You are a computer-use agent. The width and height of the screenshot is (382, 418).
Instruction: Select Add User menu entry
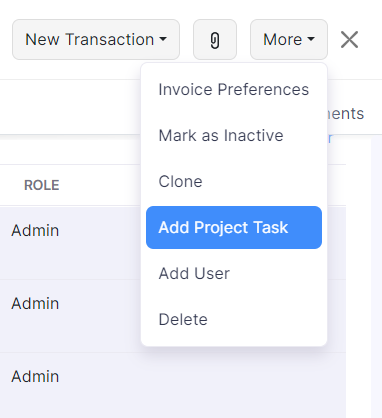pyautogui.click(x=234, y=273)
